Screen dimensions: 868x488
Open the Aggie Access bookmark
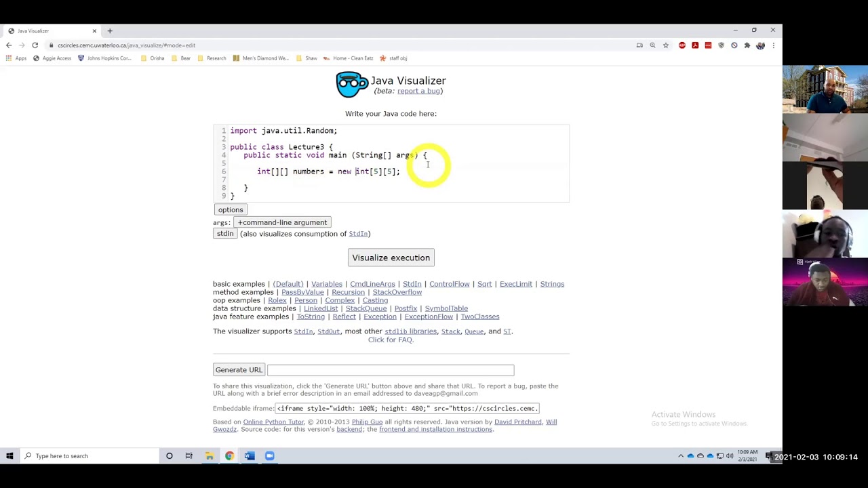(52, 58)
